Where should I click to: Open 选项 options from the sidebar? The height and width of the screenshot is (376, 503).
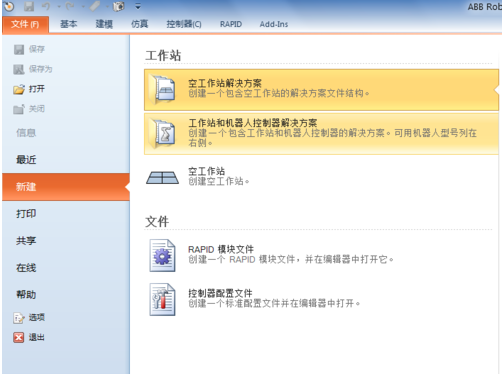click(x=37, y=317)
